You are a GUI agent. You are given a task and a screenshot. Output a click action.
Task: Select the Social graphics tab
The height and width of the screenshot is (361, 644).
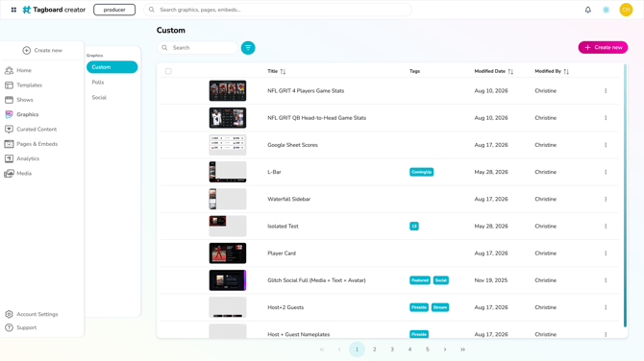99,98
